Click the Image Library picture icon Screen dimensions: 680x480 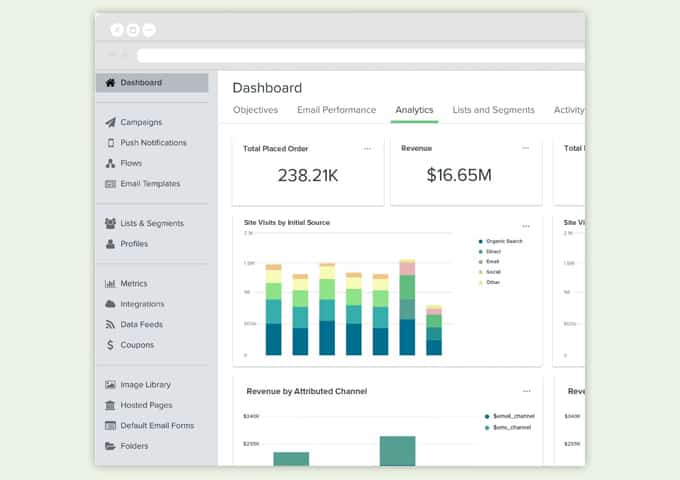point(110,385)
